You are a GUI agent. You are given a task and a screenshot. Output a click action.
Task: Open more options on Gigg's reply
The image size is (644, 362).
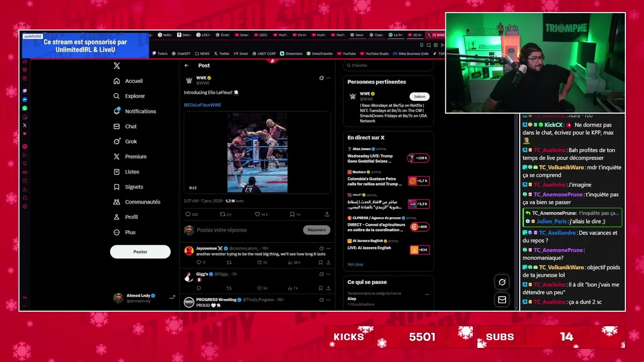click(329, 274)
